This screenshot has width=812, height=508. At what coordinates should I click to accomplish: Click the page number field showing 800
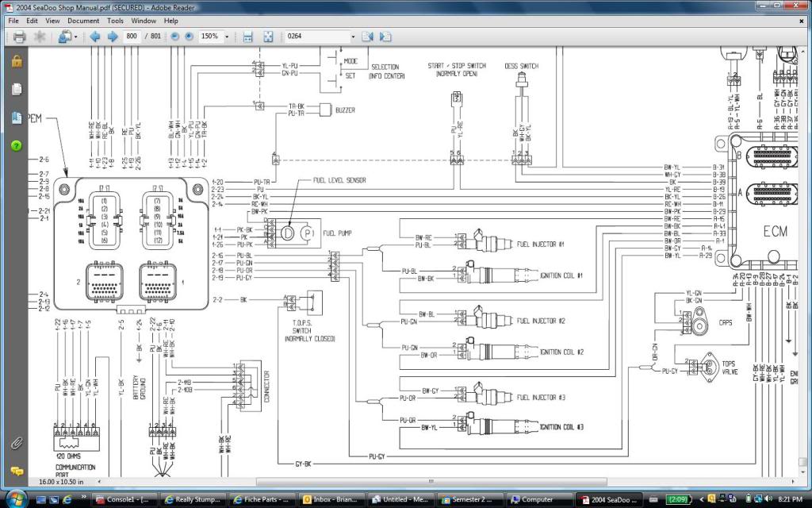[132, 37]
